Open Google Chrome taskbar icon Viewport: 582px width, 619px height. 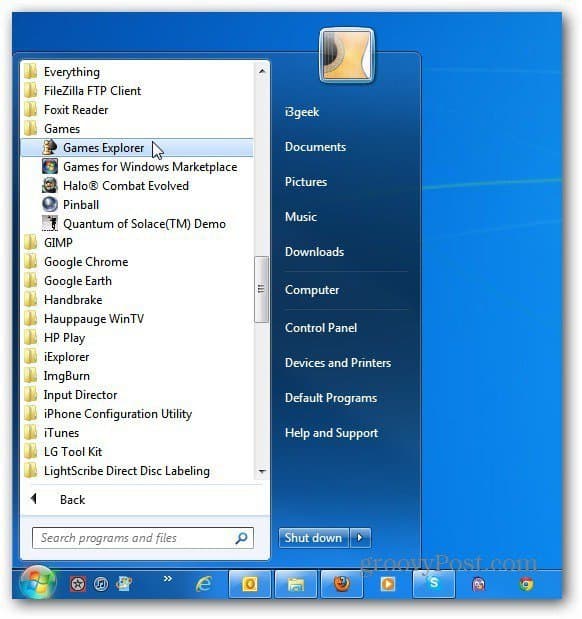(526, 584)
